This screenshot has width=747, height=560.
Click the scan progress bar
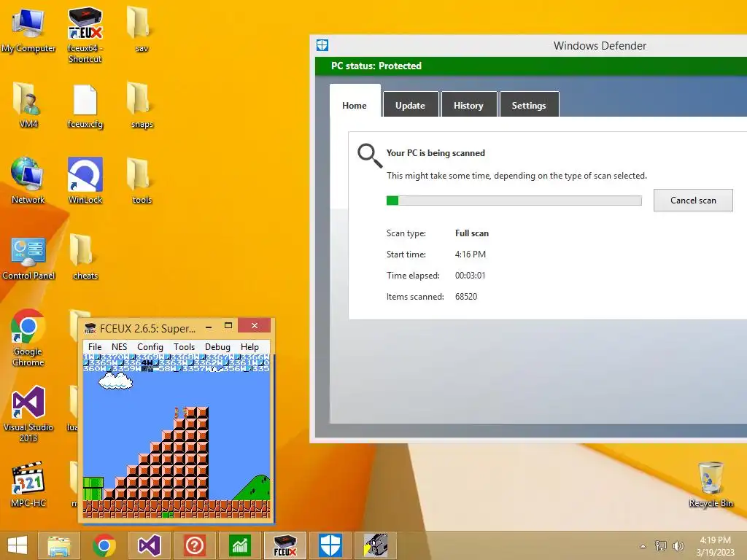[514, 201]
